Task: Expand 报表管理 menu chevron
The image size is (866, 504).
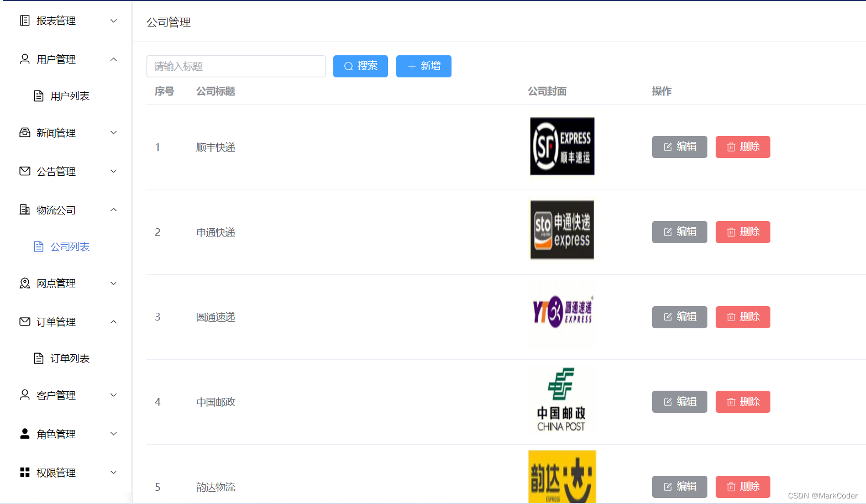Action: [x=114, y=21]
